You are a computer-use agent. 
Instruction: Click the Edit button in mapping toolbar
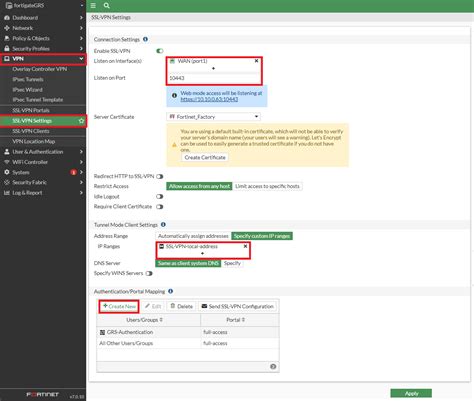[x=153, y=306]
